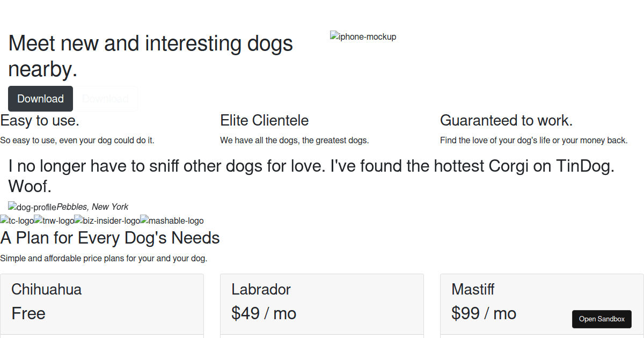Click the "$49 / mo" Labrador price
This screenshot has width=644, height=338.
pos(264,313)
